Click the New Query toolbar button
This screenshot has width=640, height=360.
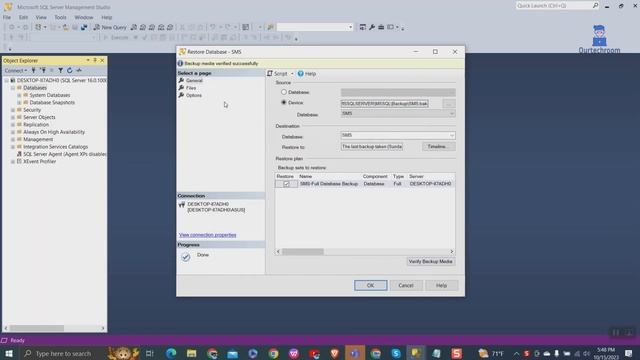[110, 27]
